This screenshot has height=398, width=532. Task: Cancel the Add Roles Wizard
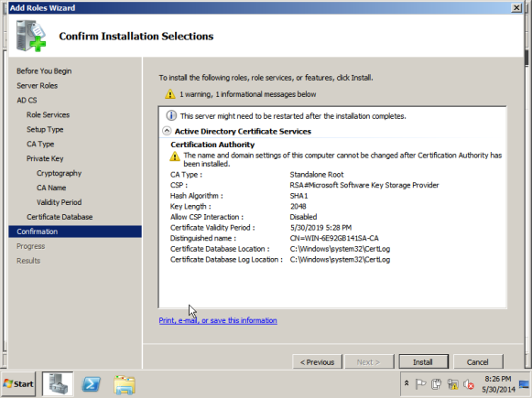point(478,361)
